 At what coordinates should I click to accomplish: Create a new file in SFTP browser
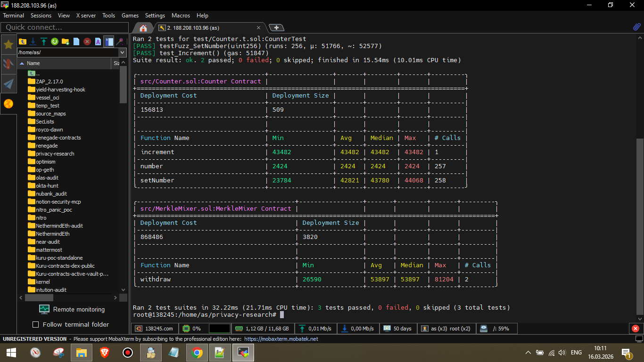[x=76, y=41]
